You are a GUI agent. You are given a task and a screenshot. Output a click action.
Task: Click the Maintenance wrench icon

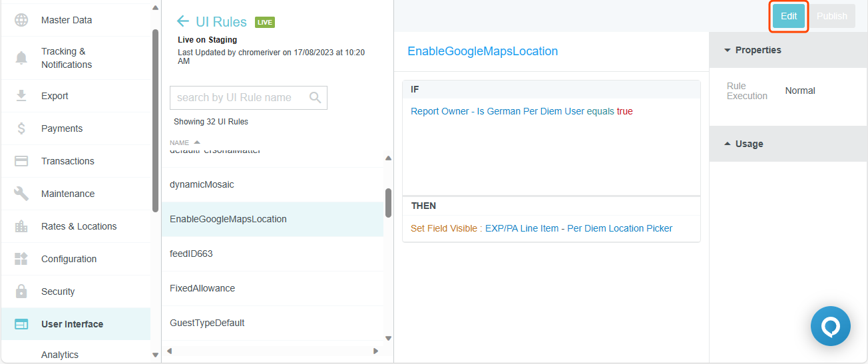(21, 194)
